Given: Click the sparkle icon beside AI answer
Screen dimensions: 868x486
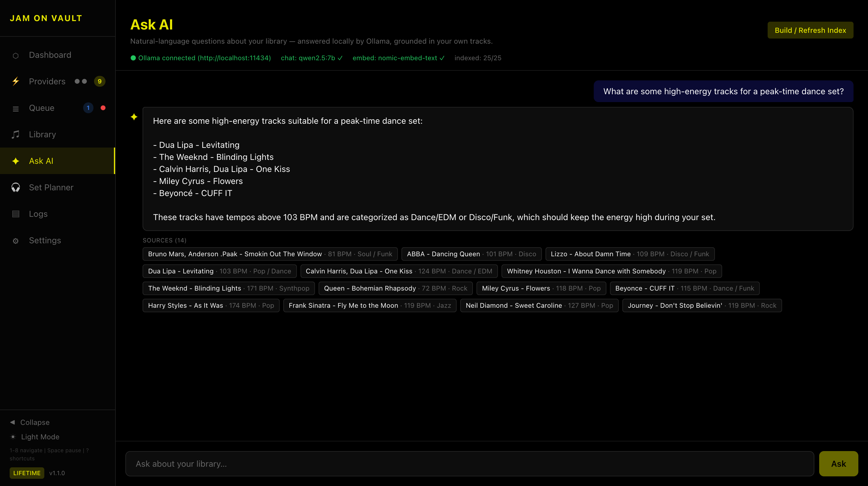Looking at the screenshot, I should [x=134, y=117].
